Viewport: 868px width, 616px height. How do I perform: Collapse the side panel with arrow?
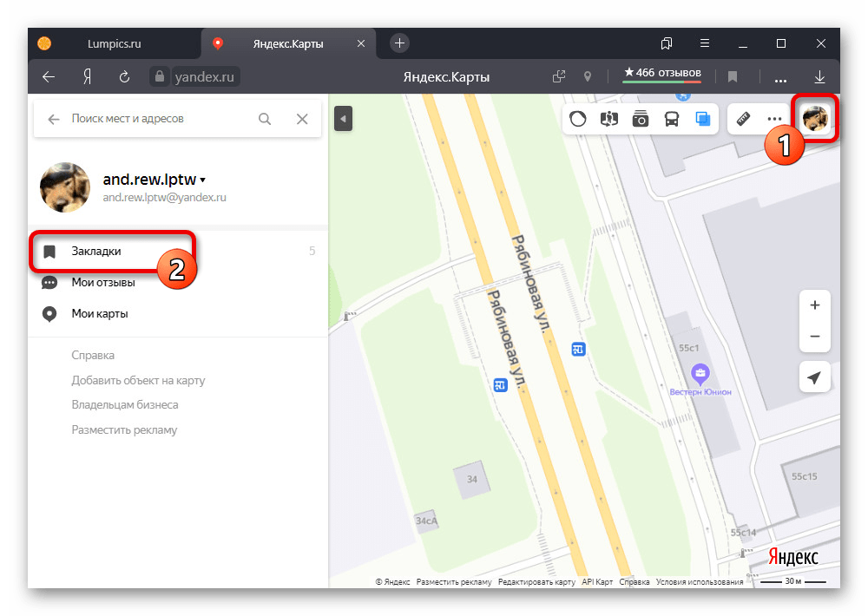(x=343, y=119)
